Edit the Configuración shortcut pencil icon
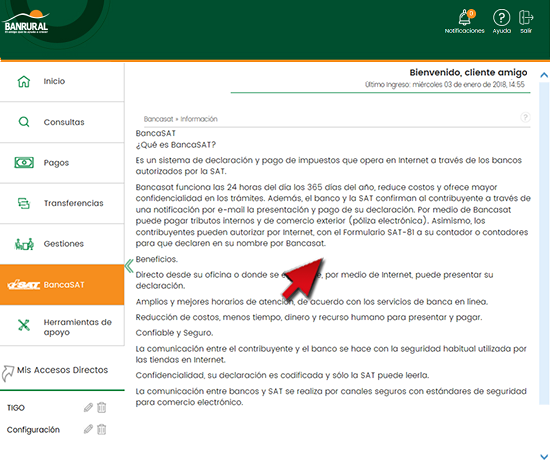Screen dimensions: 550x472 [88, 429]
